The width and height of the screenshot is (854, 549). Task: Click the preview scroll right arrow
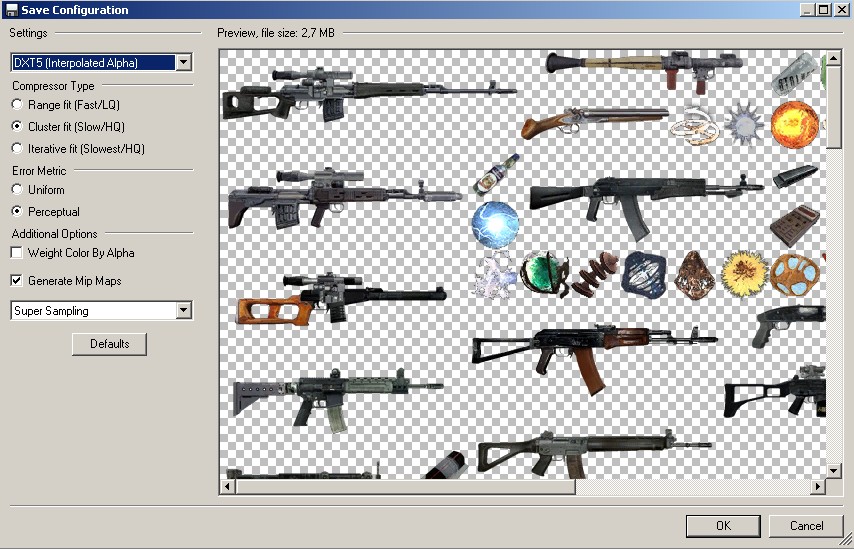tap(818, 486)
